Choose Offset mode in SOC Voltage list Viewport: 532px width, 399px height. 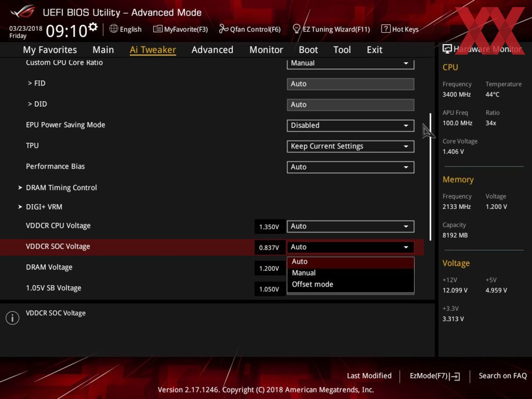pyautogui.click(x=350, y=284)
